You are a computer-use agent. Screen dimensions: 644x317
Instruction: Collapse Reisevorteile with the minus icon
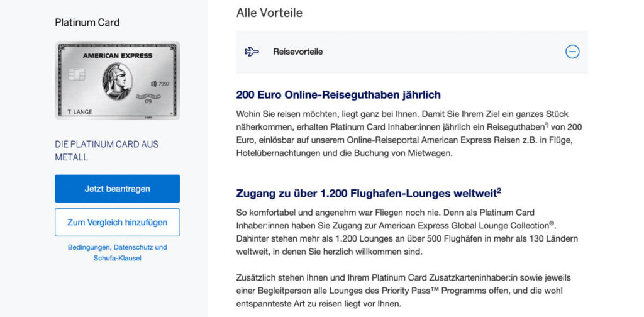(x=572, y=52)
